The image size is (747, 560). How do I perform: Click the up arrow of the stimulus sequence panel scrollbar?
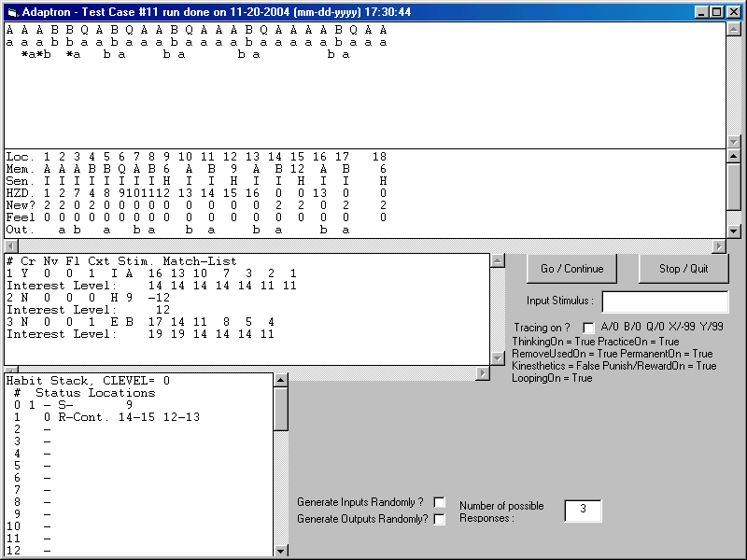point(733,30)
